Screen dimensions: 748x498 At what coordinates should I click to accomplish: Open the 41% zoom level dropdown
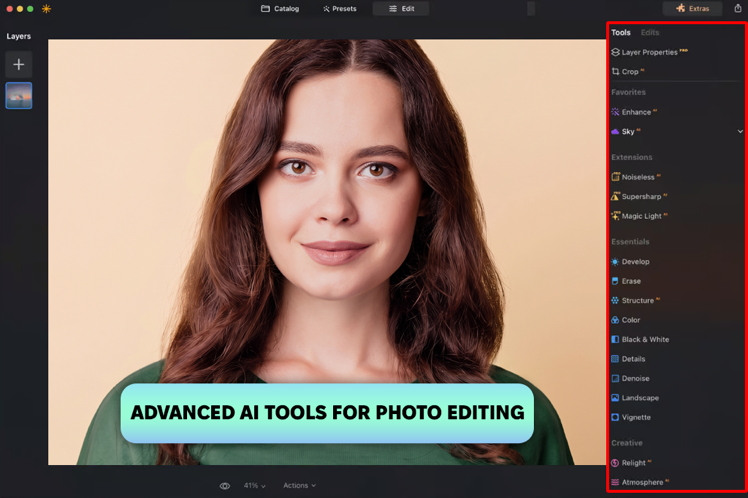coord(254,486)
